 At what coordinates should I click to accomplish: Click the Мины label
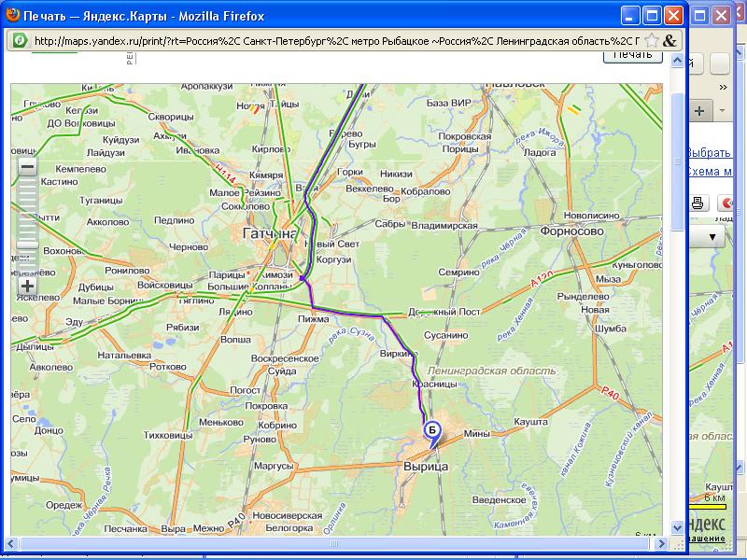coord(476,434)
